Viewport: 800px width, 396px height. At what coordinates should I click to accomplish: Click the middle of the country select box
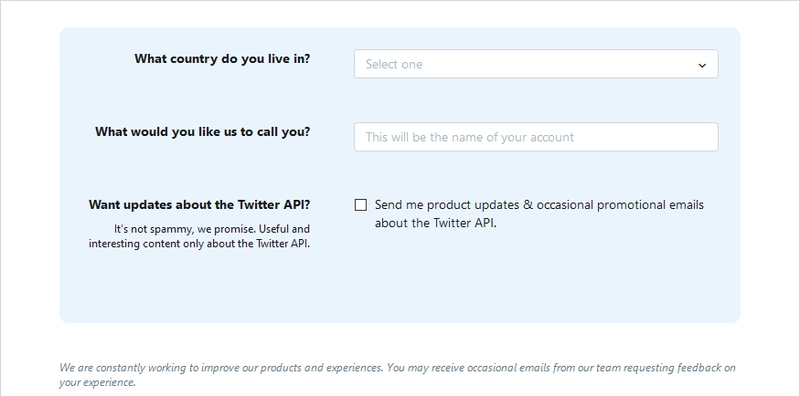click(536, 64)
